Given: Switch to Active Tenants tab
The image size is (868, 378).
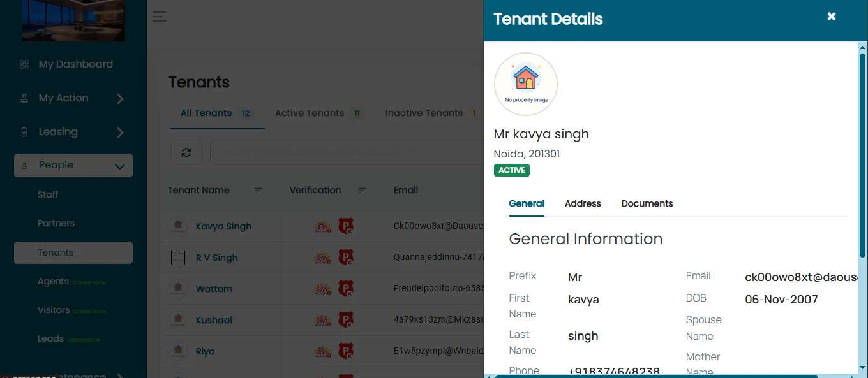Looking at the screenshot, I should point(318,113).
